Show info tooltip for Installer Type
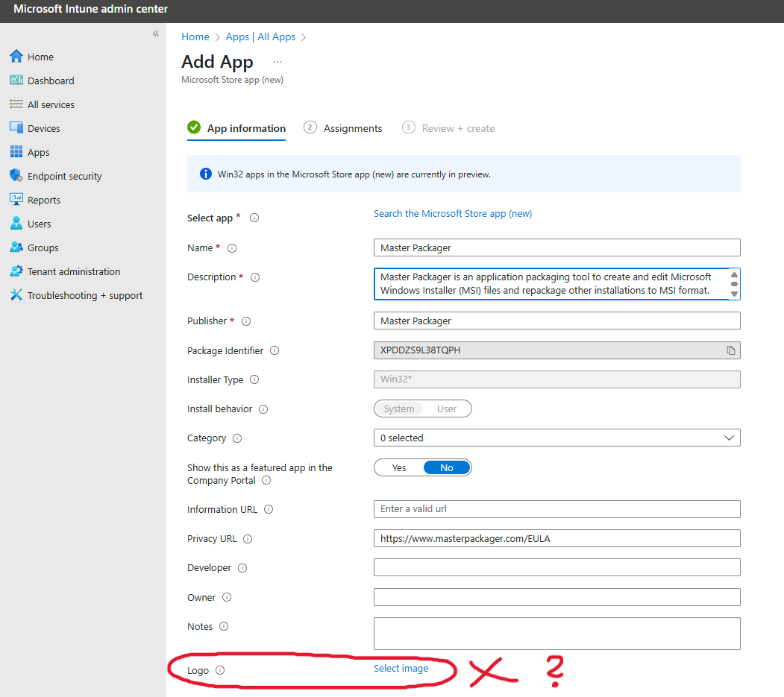 pyautogui.click(x=254, y=379)
